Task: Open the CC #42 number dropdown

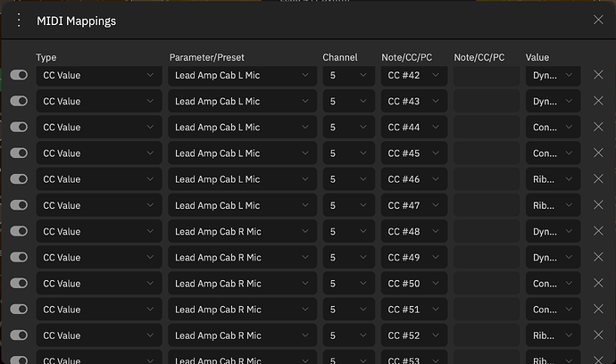Action: (414, 75)
